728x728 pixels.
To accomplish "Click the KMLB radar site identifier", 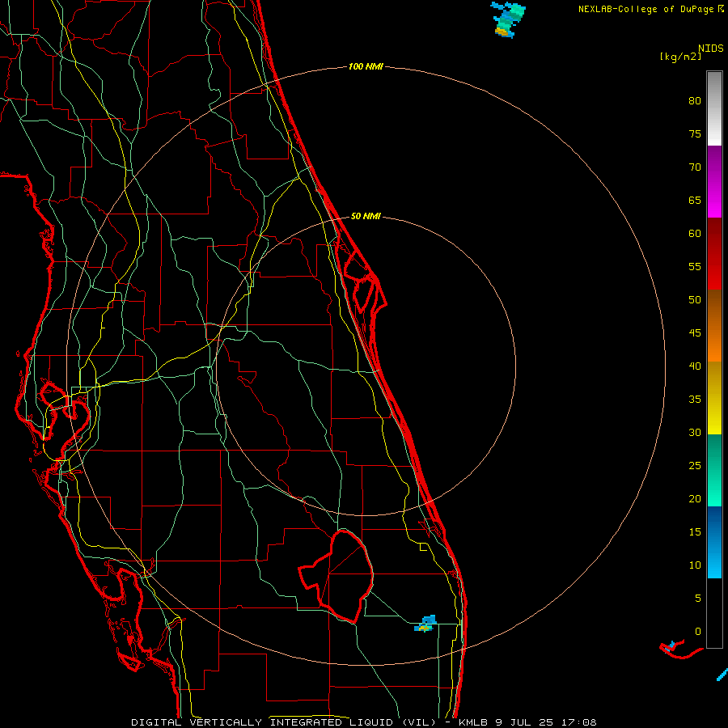I will (474, 722).
